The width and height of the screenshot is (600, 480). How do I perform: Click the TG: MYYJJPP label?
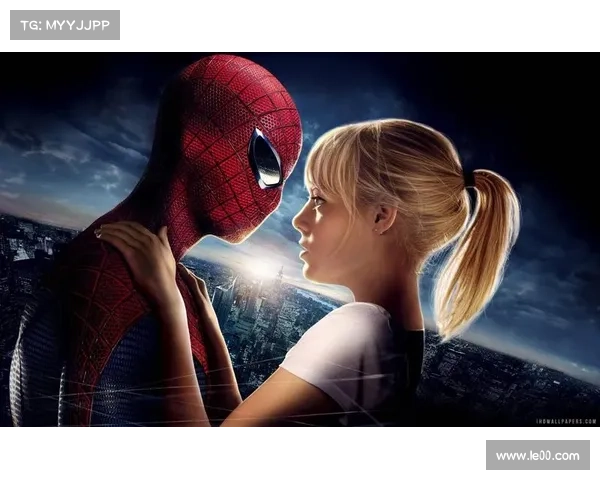point(64,24)
